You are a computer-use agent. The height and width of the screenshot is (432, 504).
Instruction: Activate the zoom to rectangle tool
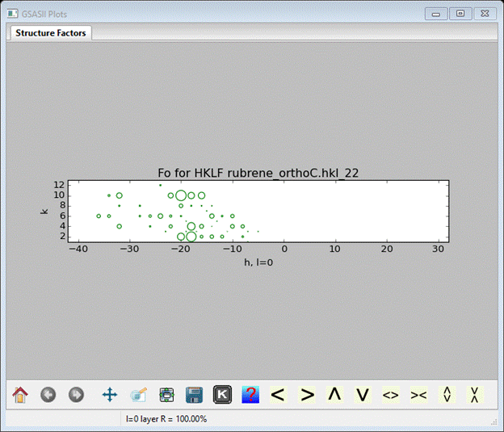139,395
